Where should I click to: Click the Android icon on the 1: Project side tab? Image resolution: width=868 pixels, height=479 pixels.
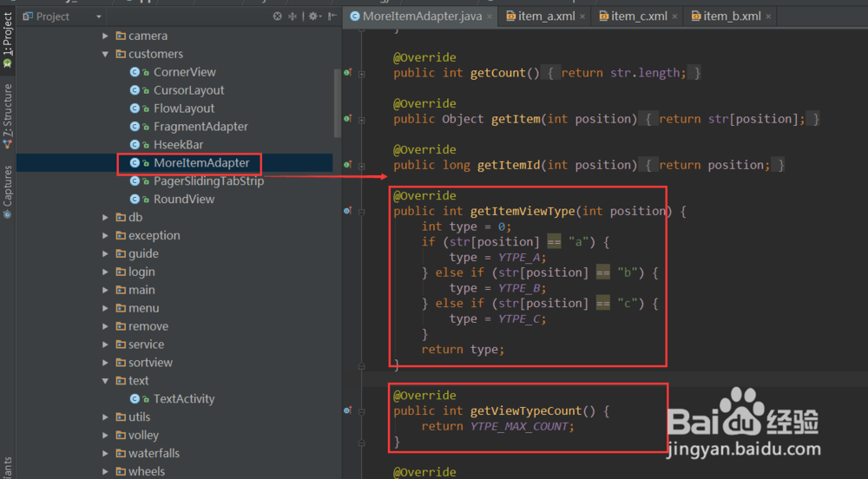coord(7,63)
